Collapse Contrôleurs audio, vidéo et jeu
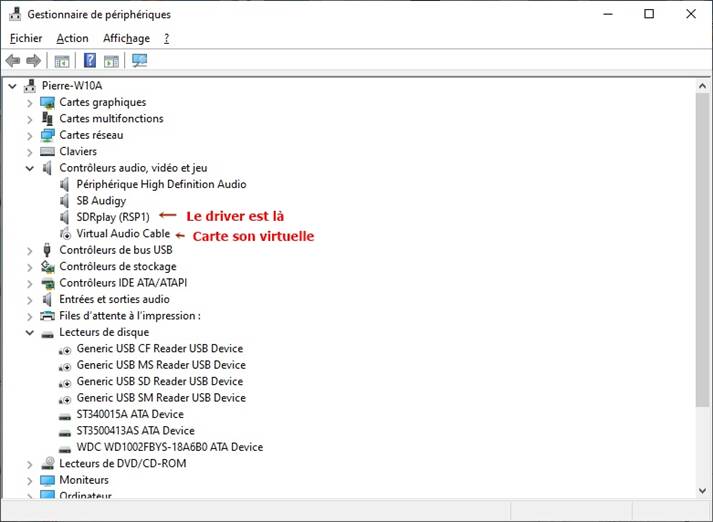 (30, 168)
